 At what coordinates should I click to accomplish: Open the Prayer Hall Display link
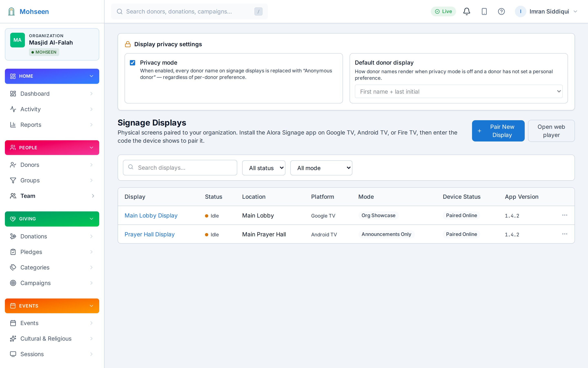[x=149, y=234]
